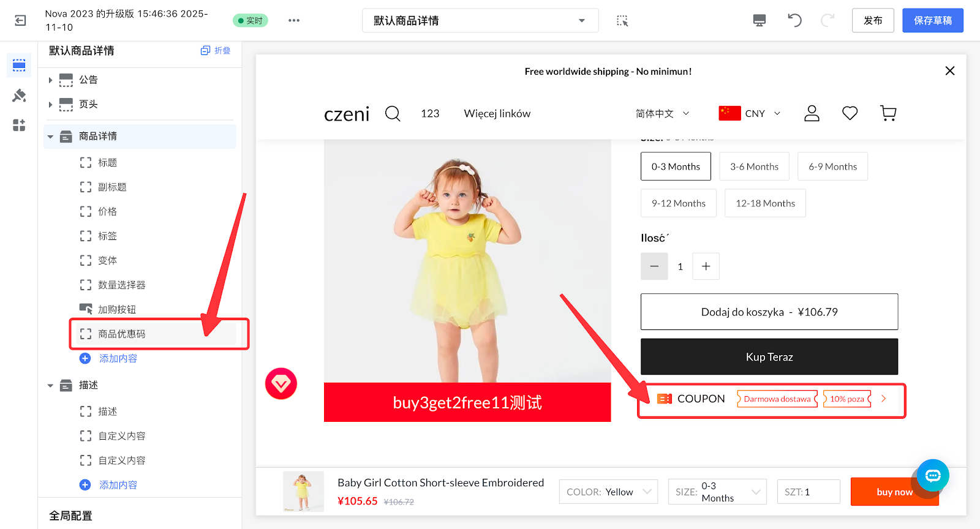Select 加购按钮 block in sidebar

pos(117,309)
